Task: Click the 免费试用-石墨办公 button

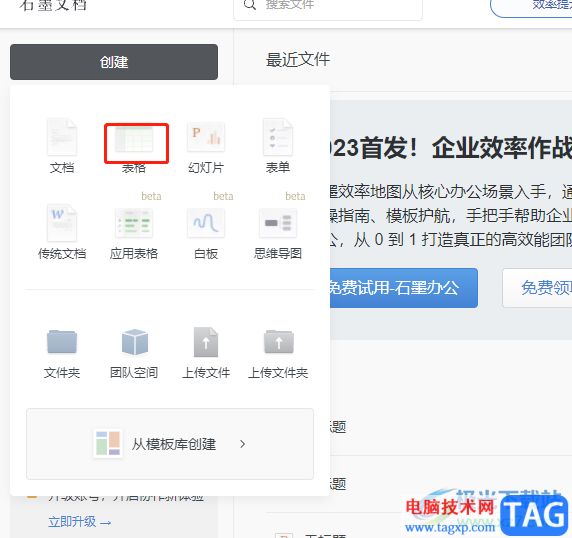Action: coord(403,288)
